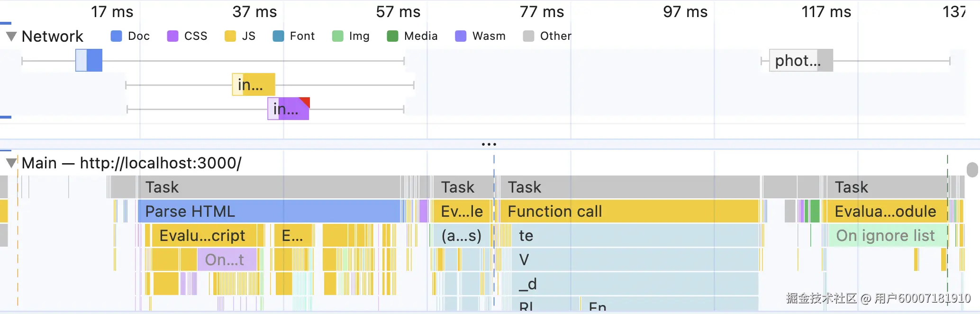980x314 pixels.
Task: Select the "Evalua...odule" flame chart entry
Action: point(885,212)
